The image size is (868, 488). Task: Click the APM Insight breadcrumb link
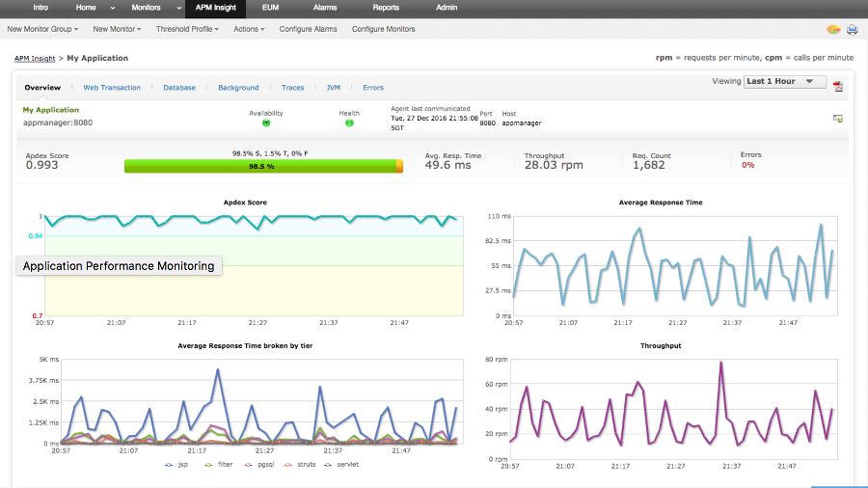(35, 59)
